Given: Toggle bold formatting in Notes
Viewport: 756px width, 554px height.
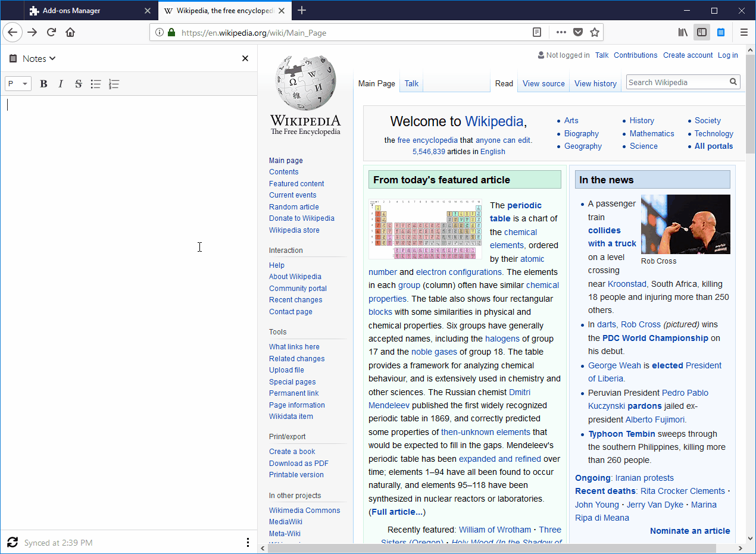Looking at the screenshot, I should [x=43, y=84].
